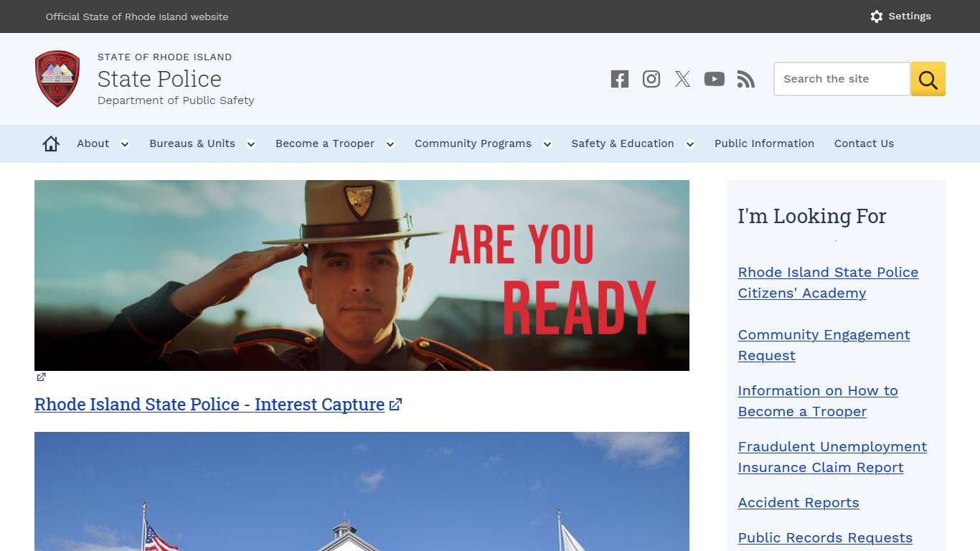The width and height of the screenshot is (980, 551).
Task: Expand the About dropdown
Action: point(93,143)
